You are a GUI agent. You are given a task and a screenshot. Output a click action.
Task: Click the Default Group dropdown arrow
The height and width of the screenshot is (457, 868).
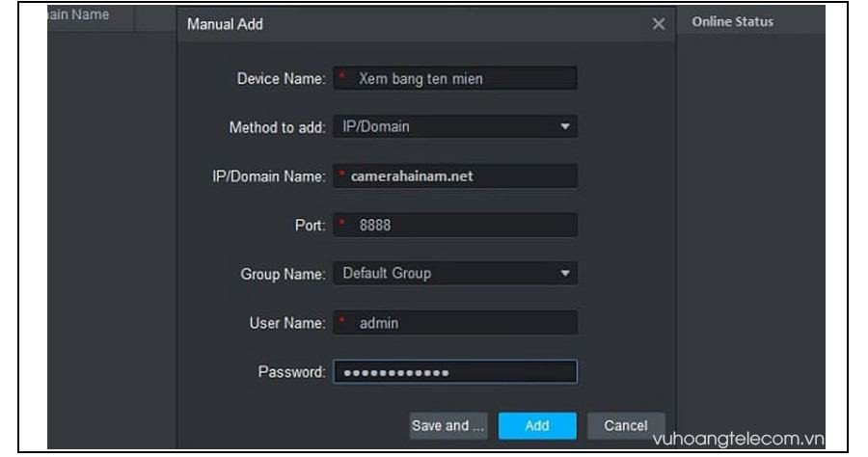(x=565, y=274)
